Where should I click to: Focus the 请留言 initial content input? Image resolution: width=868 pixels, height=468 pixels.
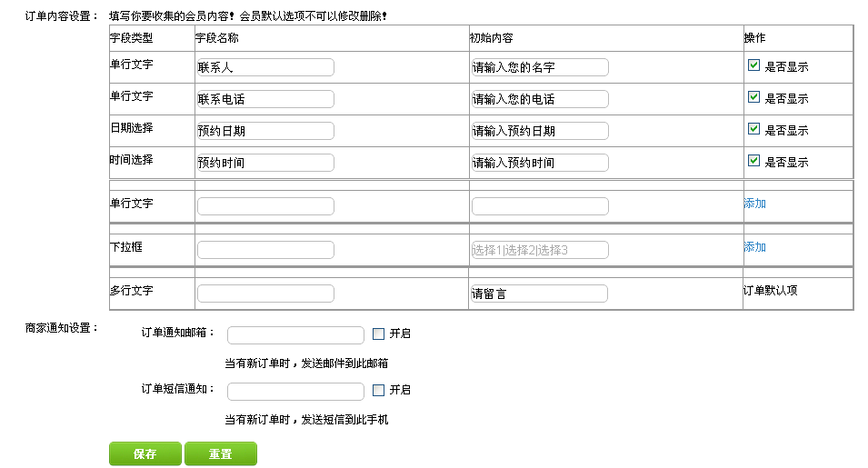[540, 294]
